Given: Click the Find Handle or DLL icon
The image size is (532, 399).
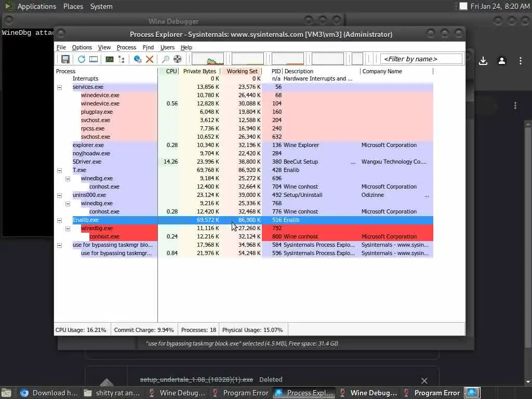Looking at the screenshot, I should point(166,59).
